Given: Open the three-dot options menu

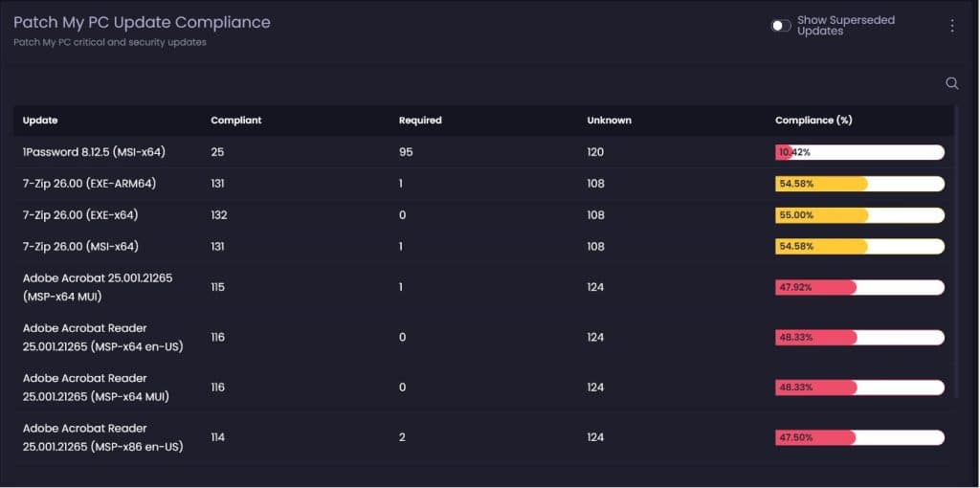Looking at the screenshot, I should click(951, 26).
